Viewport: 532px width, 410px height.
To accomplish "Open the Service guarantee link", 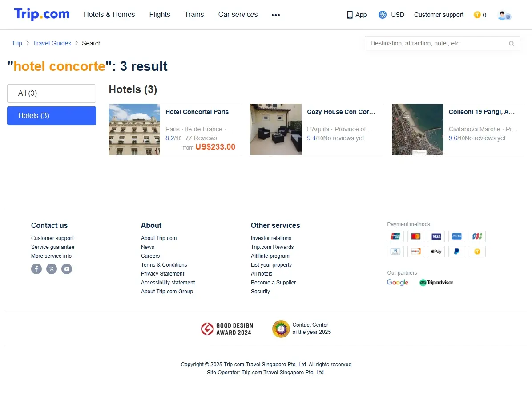I will pos(52,247).
